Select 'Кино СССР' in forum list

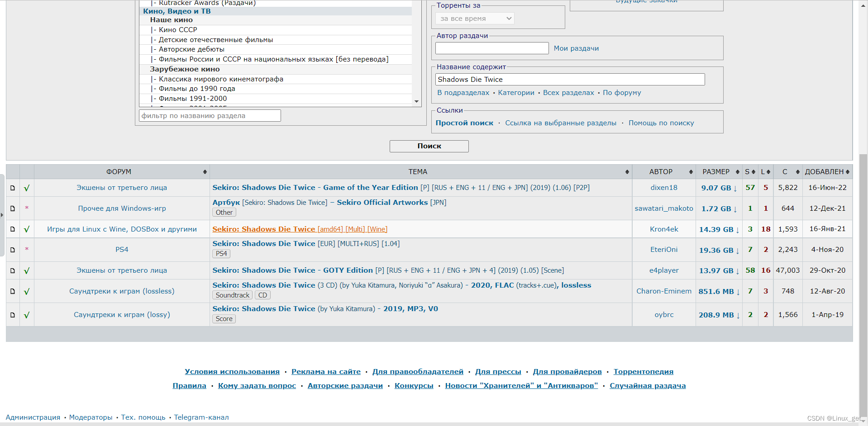[x=276, y=30]
